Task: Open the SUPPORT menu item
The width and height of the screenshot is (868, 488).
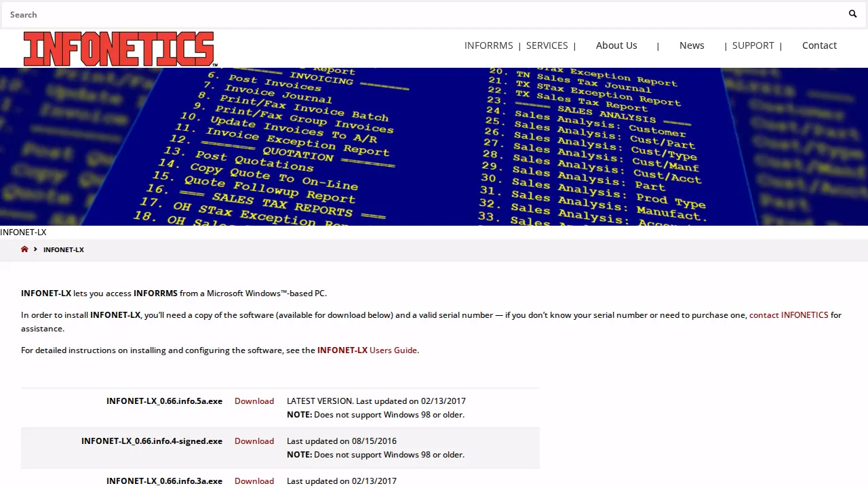Action: pos(753,45)
